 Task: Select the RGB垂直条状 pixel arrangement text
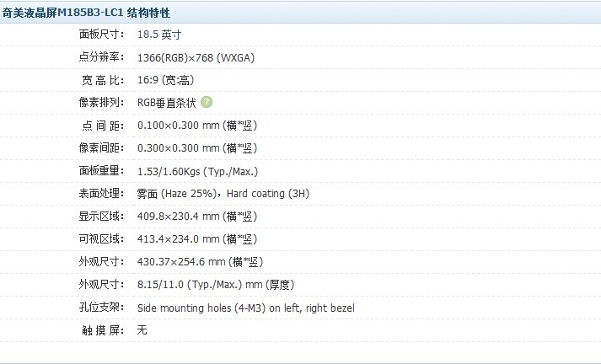pyautogui.click(x=167, y=103)
